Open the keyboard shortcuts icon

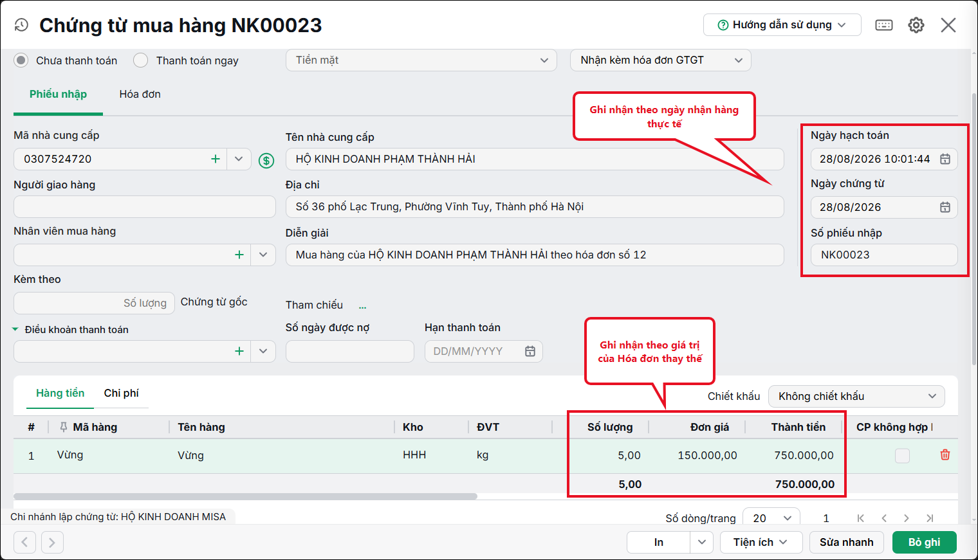884,25
